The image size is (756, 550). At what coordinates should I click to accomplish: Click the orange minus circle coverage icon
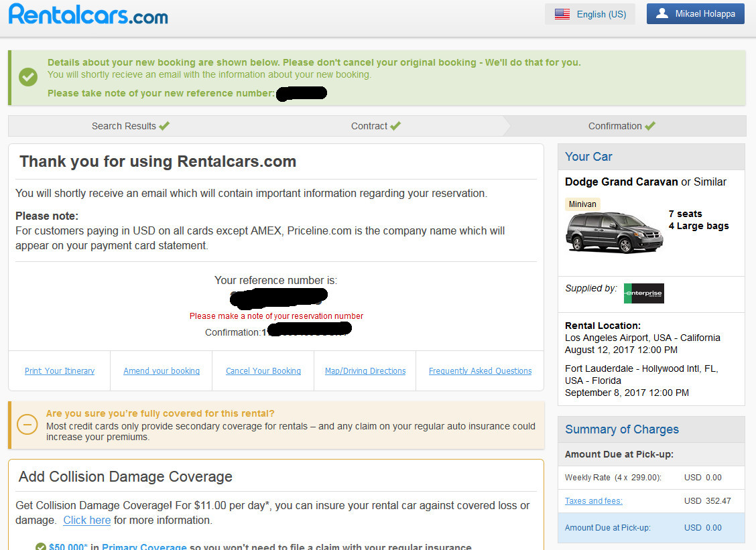coord(27,425)
